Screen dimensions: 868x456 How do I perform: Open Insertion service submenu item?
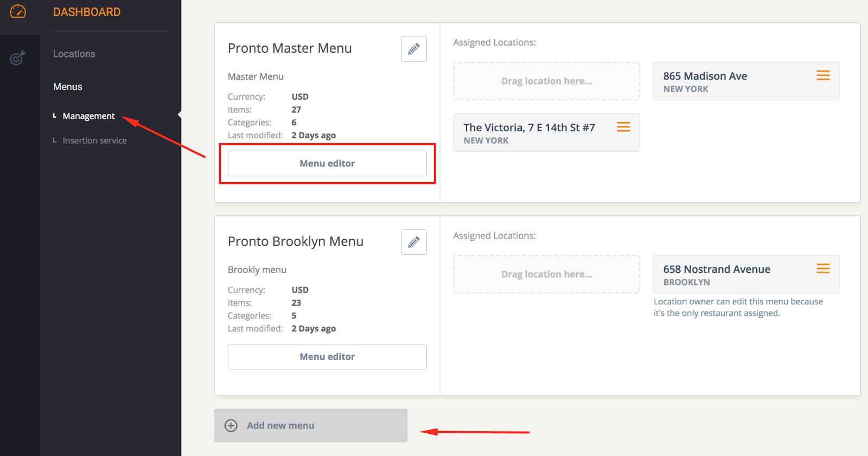(x=94, y=140)
